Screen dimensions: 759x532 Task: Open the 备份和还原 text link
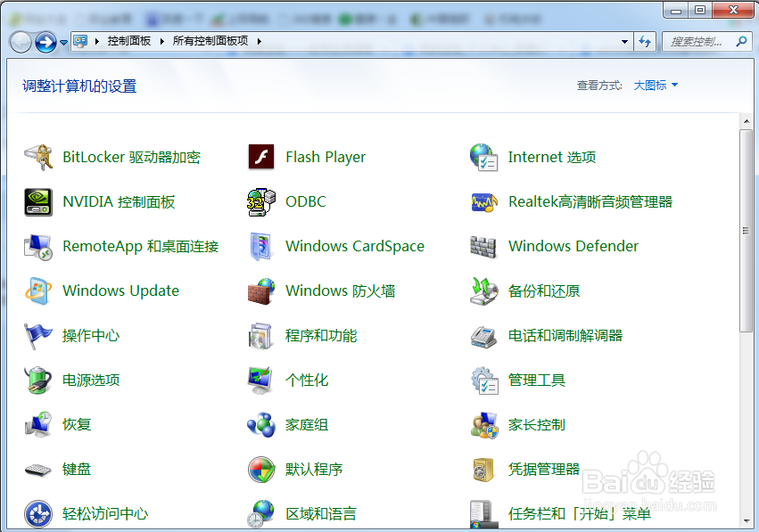(x=544, y=291)
